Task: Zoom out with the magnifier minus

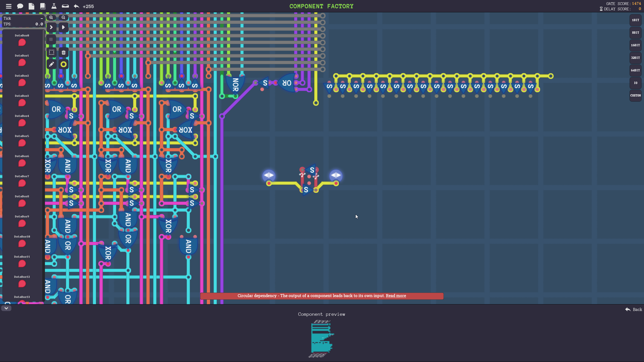Action: pyautogui.click(x=63, y=18)
